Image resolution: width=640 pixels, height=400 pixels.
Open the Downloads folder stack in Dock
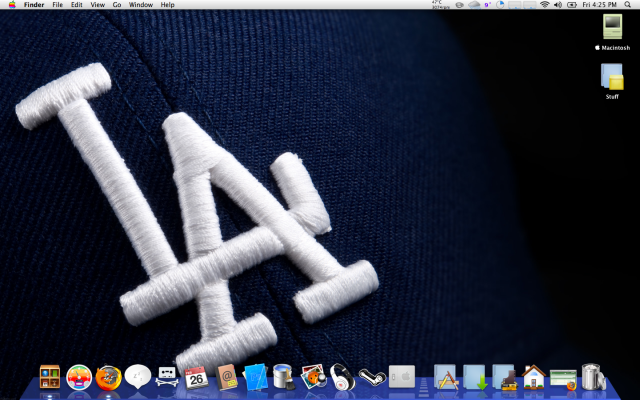(x=476, y=377)
